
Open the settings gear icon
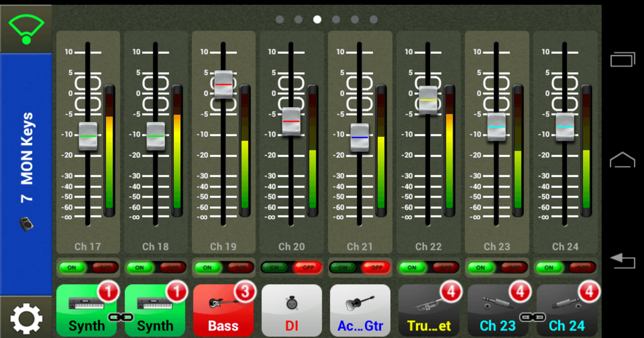coord(26,319)
